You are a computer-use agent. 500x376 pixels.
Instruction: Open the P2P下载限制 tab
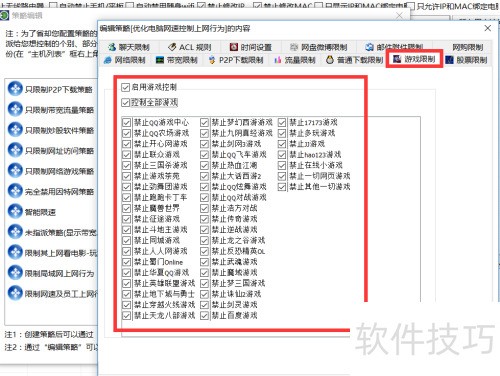coord(236,60)
